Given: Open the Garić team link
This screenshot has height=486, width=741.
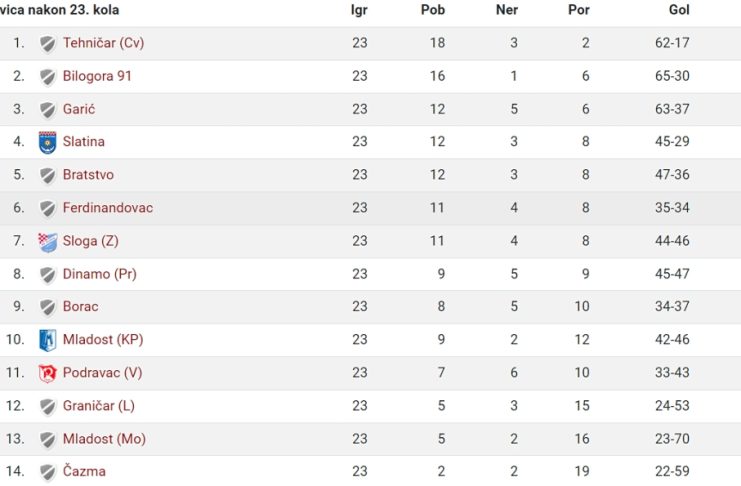Looking at the screenshot, I should click(x=79, y=109).
